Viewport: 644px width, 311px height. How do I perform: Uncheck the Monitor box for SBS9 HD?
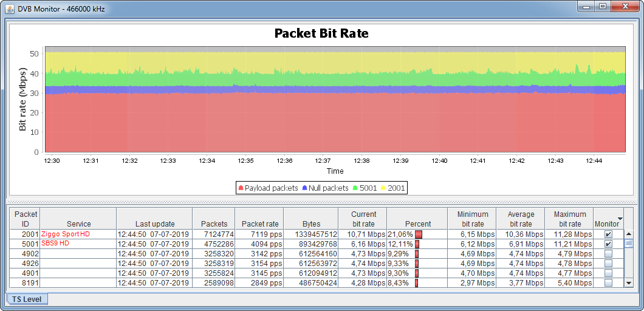pyautogui.click(x=608, y=244)
